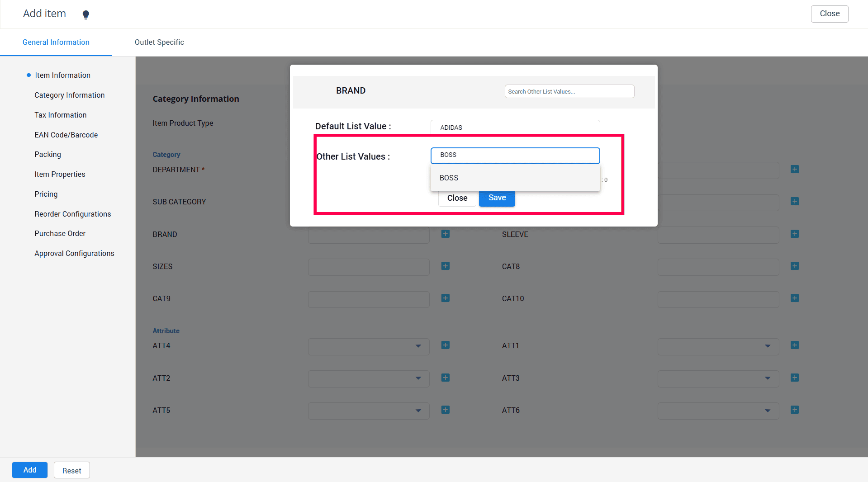
Task: Click the CAT9 input field
Action: 369,299
